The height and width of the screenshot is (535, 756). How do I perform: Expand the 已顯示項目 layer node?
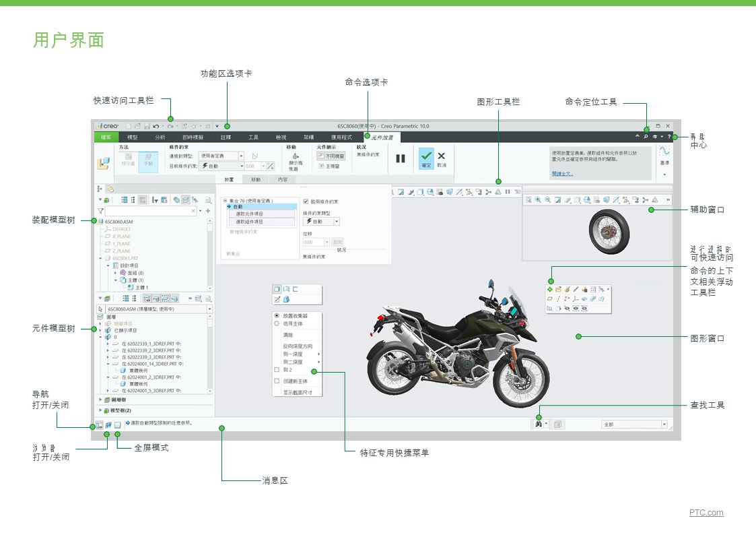[x=100, y=330]
